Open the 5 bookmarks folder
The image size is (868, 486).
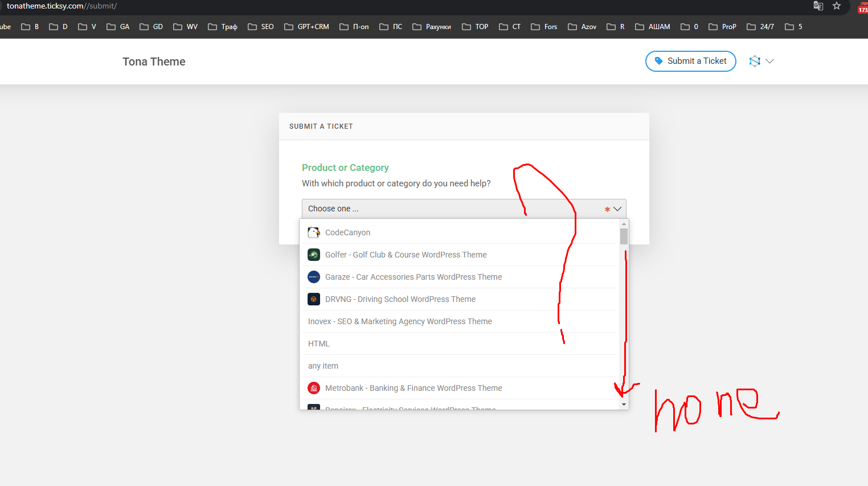tap(793, 27)
